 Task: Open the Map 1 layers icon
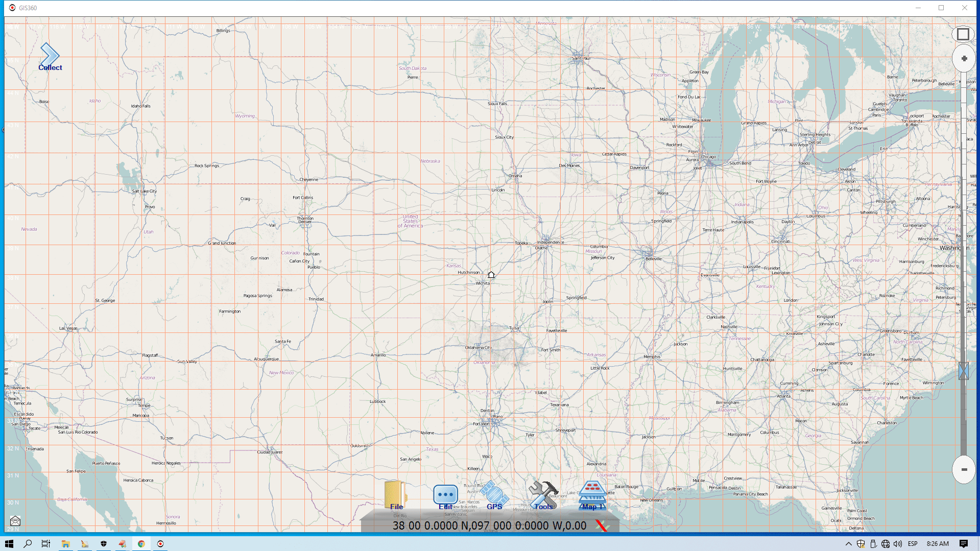[592, 495]
